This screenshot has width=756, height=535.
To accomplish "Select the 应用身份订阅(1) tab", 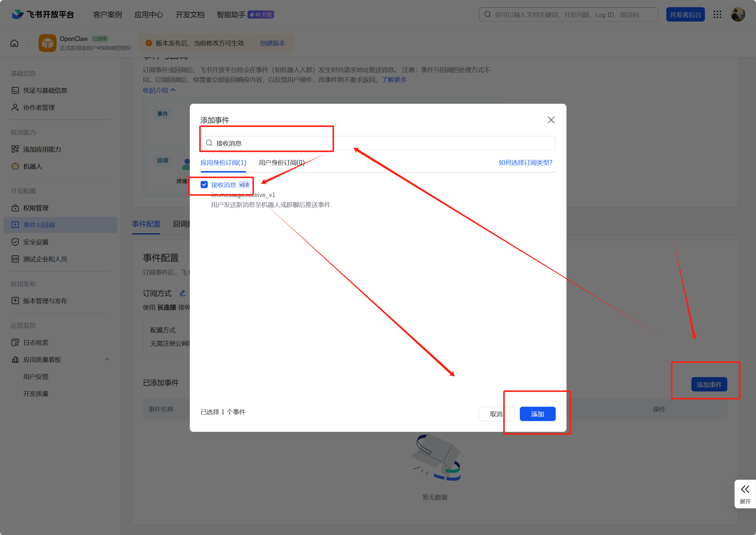I will [x=223, y=162].
